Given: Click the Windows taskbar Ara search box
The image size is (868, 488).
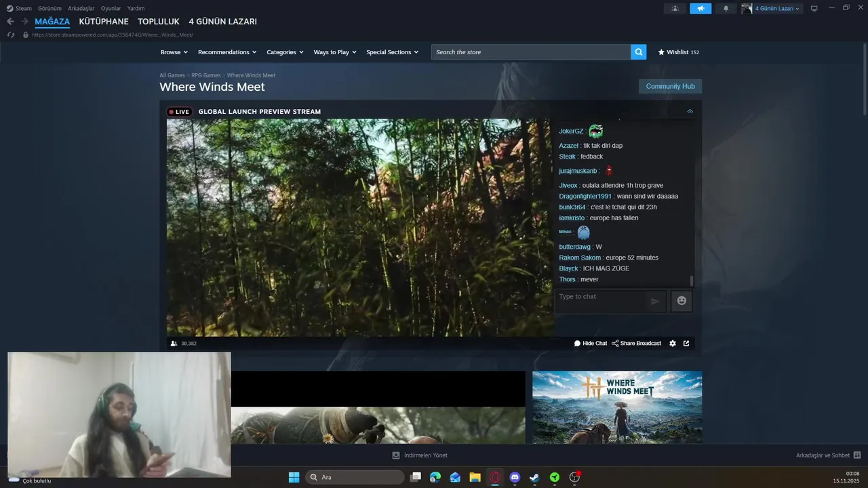Looking at the screenshot, I should [355, 477].
